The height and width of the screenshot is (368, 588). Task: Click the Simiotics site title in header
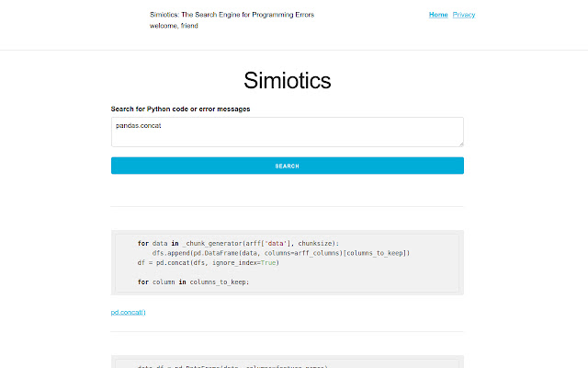tap(232, 15)
